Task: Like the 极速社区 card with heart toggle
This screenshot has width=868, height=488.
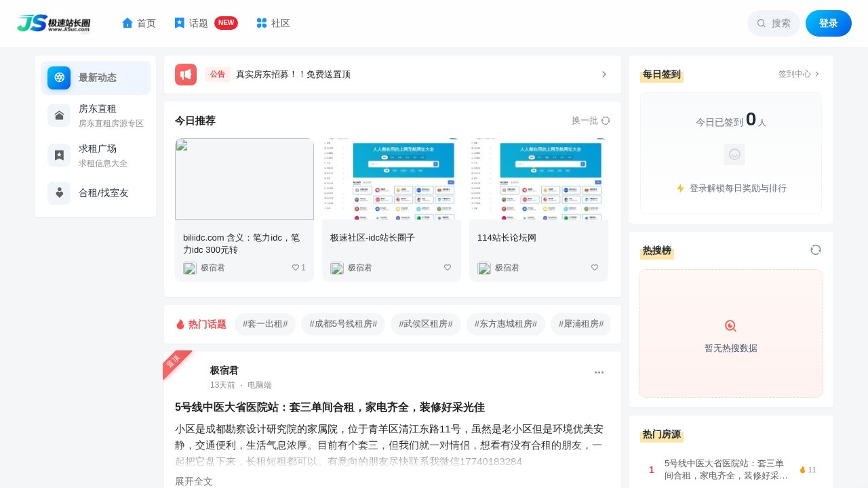Action: coord(448,268)
